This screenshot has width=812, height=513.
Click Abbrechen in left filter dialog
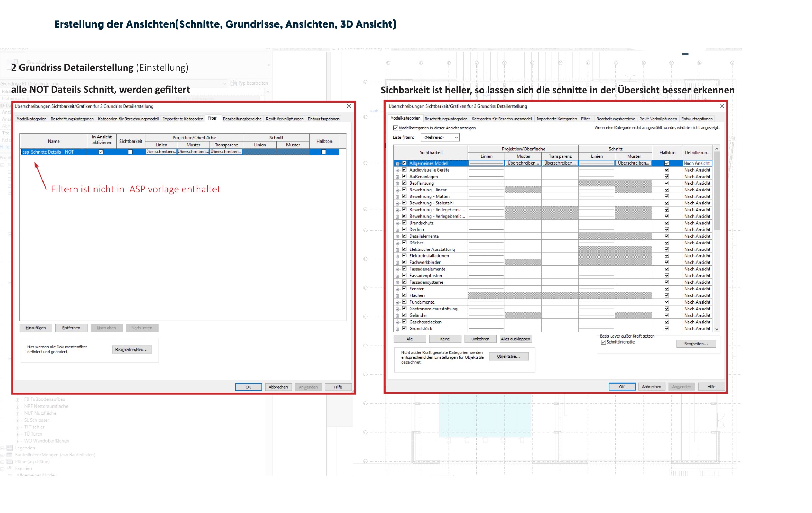278,387
